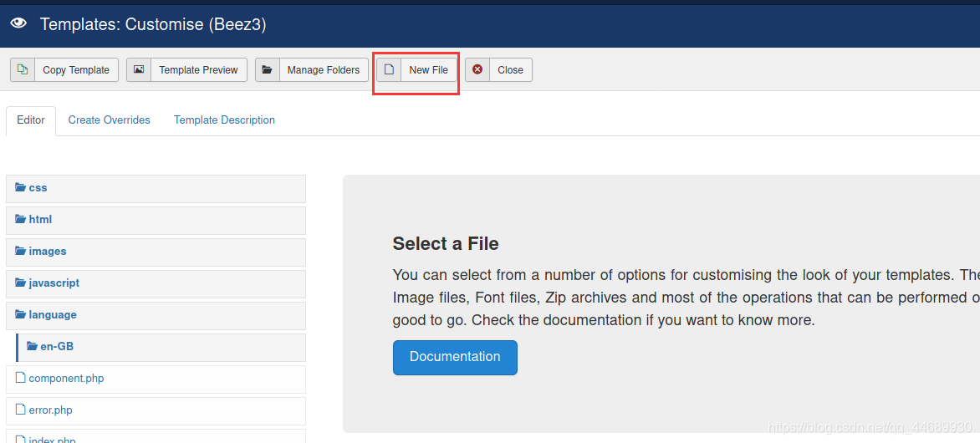Open the Template Description tab
Viewport: 980px width, 443px height.
click(x=224, y=120)
